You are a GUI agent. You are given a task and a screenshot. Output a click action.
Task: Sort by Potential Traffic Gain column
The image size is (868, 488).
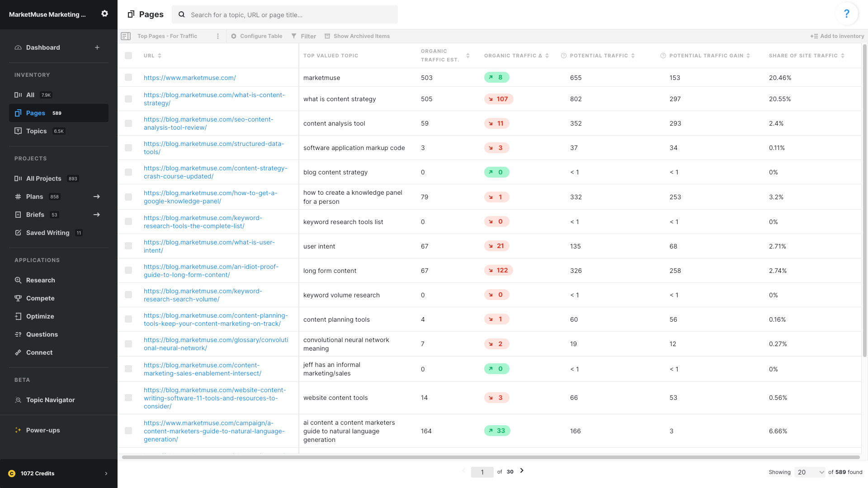click(748, 56)
